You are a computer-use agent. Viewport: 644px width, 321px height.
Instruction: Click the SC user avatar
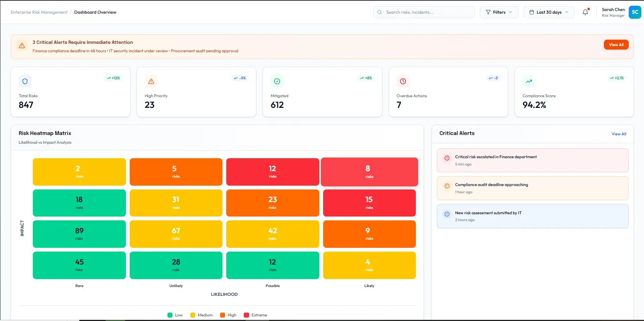tap(635, 12)
